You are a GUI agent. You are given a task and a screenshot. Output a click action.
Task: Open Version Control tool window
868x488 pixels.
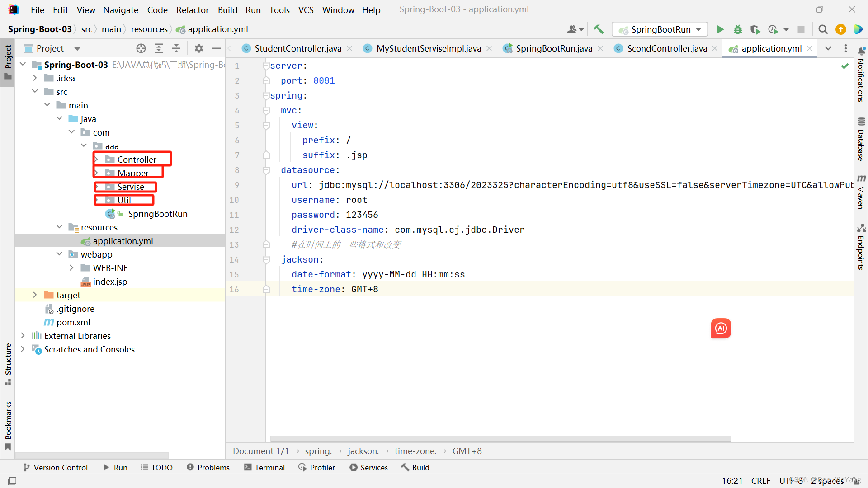tap(55, 468)
